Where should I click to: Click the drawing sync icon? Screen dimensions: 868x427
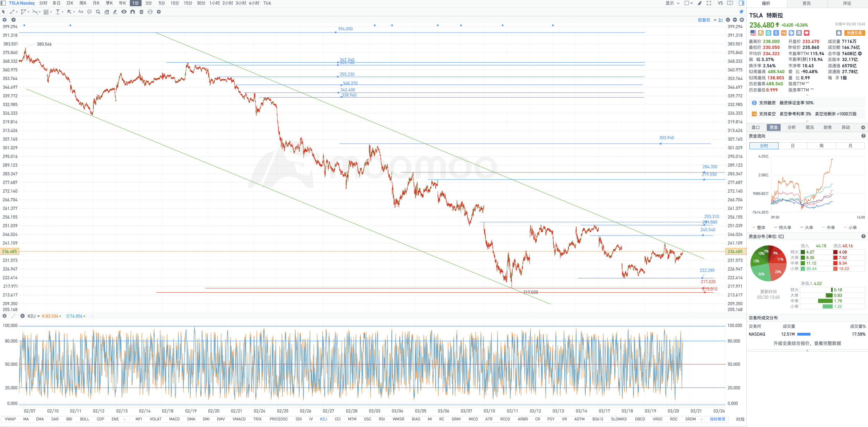point(150,12)
